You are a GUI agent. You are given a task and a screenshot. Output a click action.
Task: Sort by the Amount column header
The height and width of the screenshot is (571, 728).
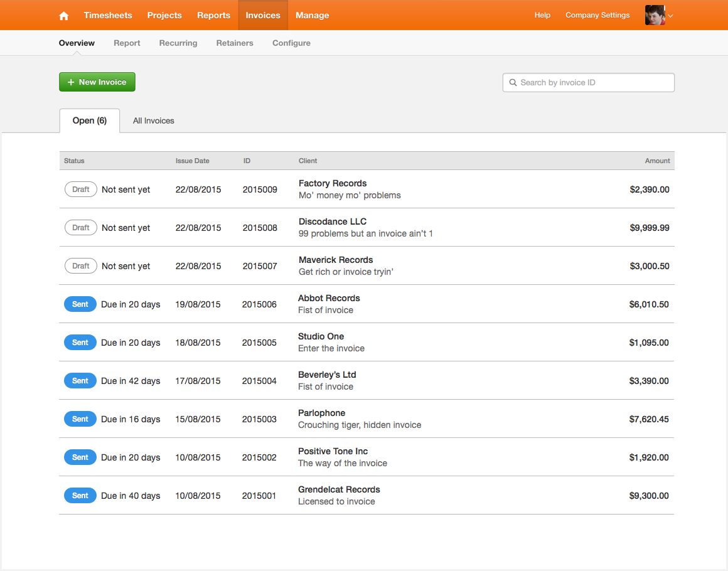[x=657, y=161]
